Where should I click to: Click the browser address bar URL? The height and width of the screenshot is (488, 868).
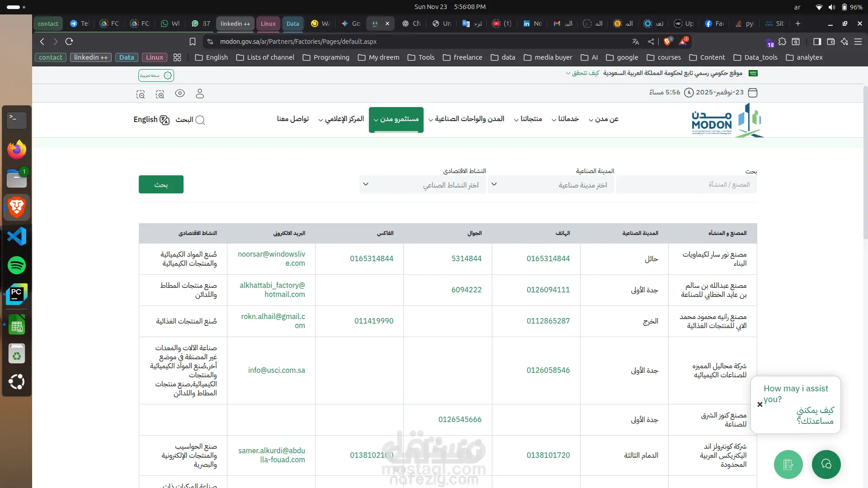298,42
